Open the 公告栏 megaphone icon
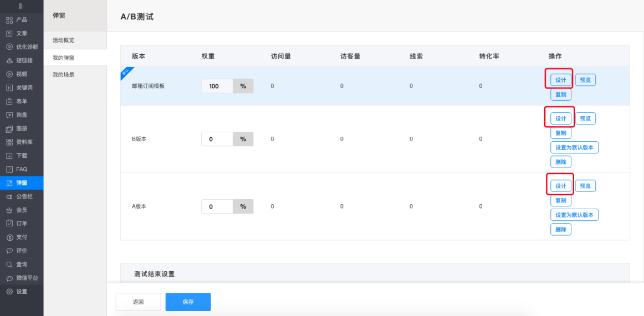Screen dimensions: 644x316 (9, 196)
